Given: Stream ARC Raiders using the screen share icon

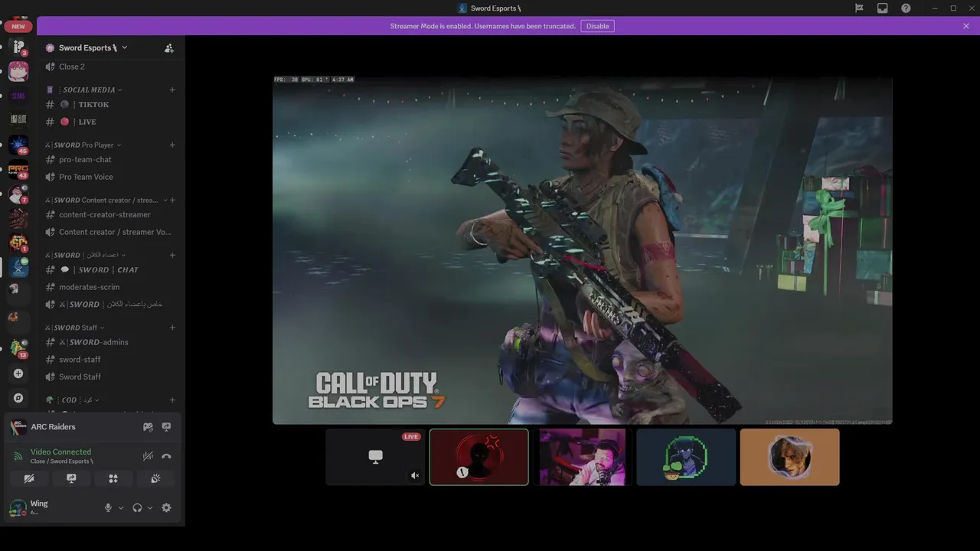Looking at the screenshot, I should (166, 427).
